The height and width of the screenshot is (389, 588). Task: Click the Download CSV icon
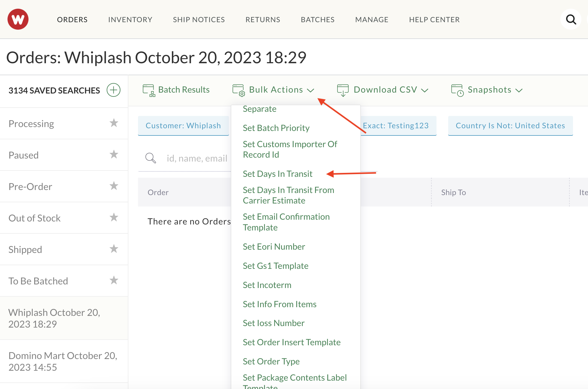pyautogui.click(x=343, y=90)
